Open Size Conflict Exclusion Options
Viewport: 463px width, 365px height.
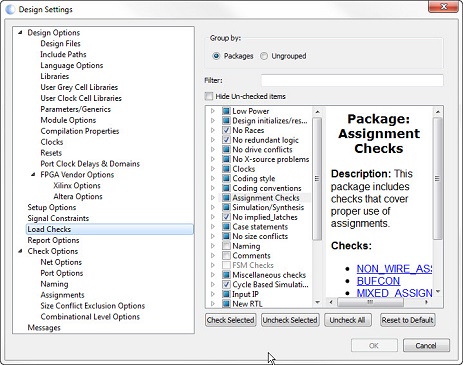tap(93, 306)
